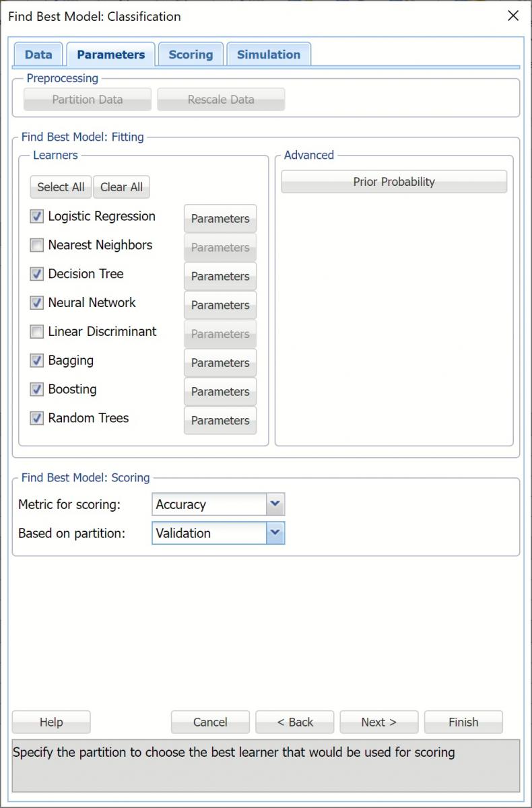
Task: Expand the Based on partition dropdown
Action: point(275,533)
